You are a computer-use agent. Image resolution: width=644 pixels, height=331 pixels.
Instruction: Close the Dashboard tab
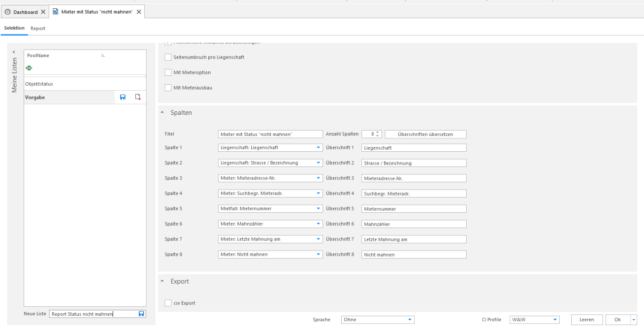click(43, 12)
